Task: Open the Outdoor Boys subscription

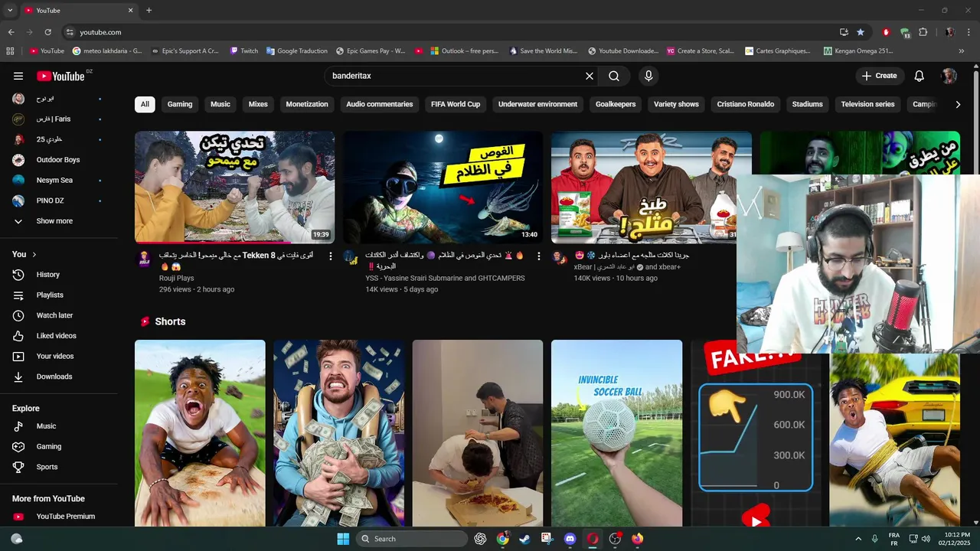Action: pos(59,160)
